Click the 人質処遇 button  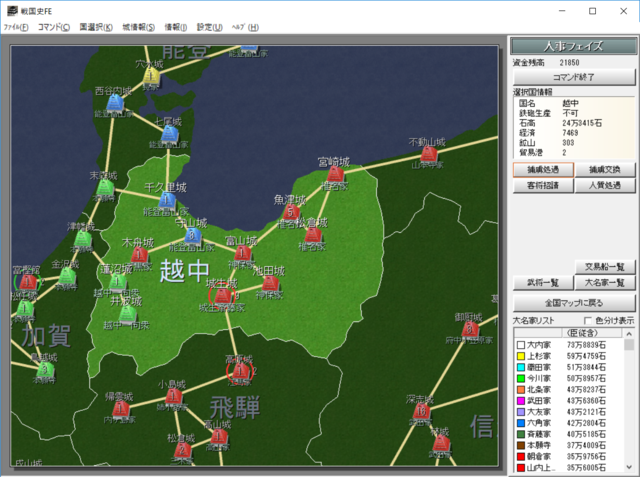605,186
